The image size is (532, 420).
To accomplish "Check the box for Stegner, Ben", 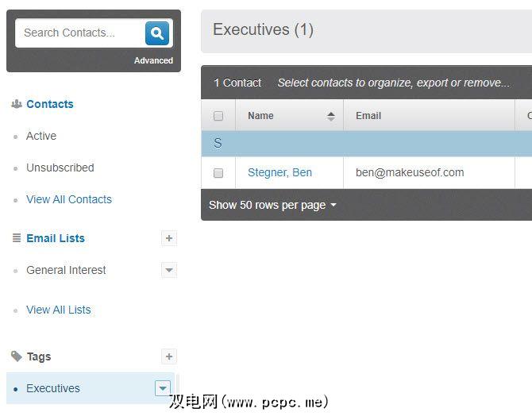I will click(218, 173).
